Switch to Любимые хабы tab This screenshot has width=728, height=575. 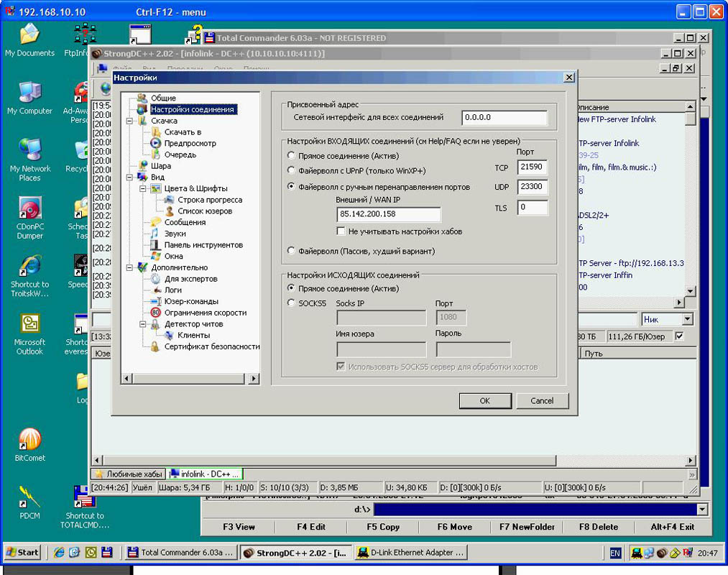[129, 474]
